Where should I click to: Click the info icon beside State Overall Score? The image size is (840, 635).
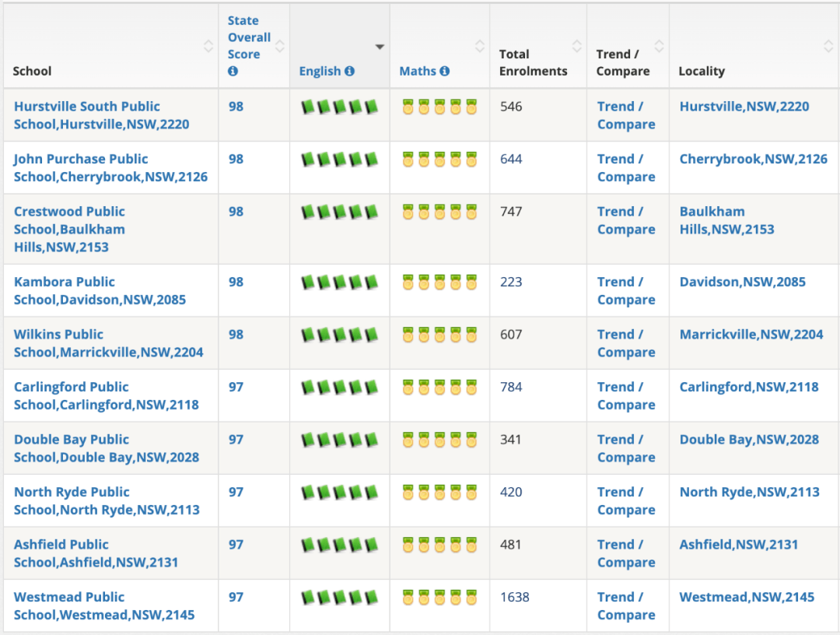(233, 71)
